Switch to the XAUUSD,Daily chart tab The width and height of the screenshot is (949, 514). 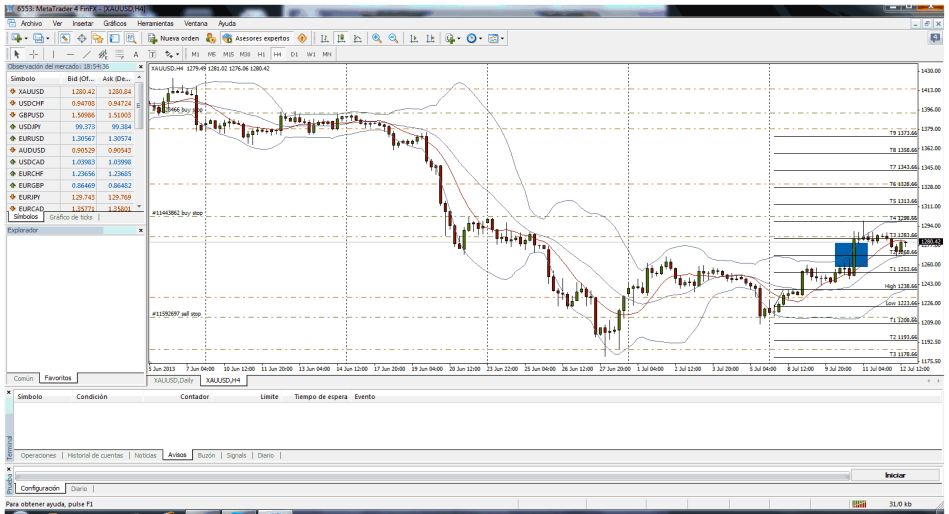(x=172, y=381)
